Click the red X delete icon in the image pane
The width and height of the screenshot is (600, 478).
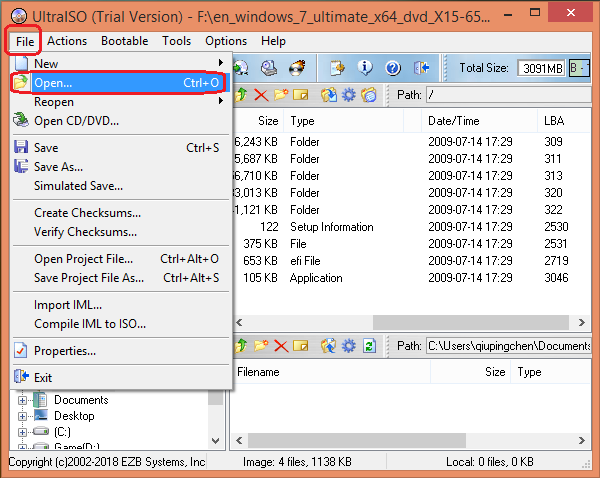(261, 95)
